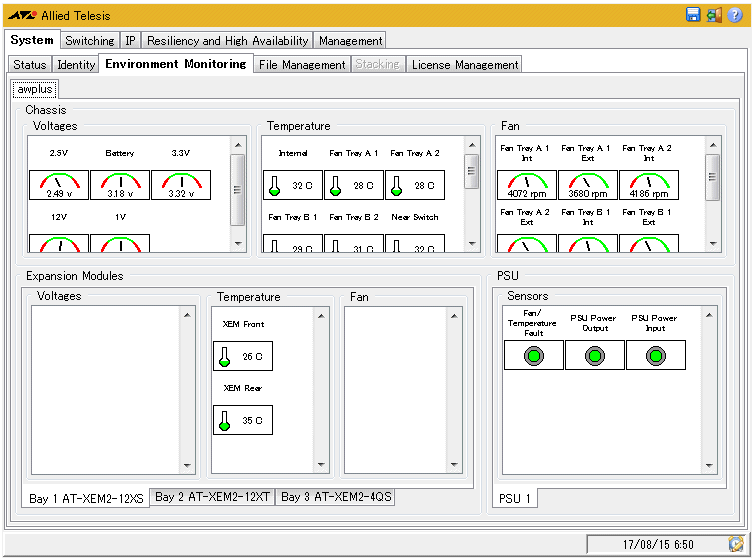Click the 2.5V voltage gauge
Screen dimensions: 753x560
pyautogui.click(x=59, y=185)
